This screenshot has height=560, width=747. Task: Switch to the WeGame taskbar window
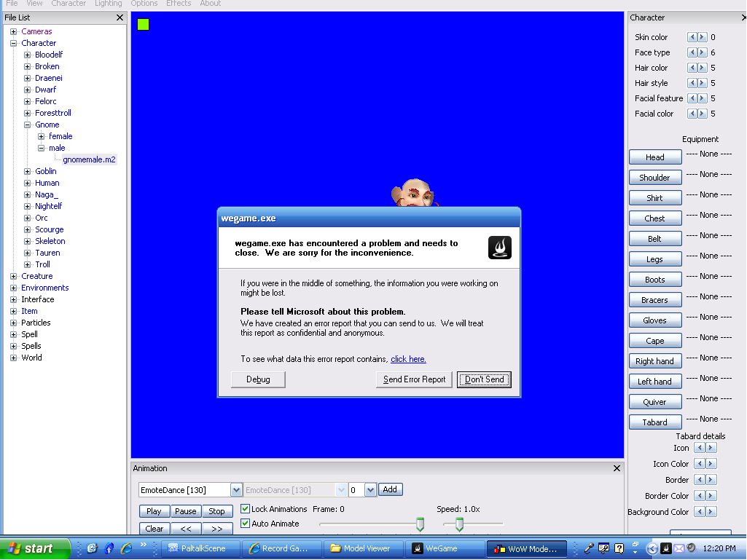click(444, 548)
